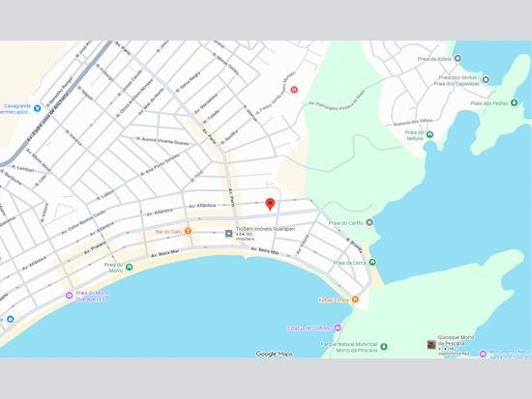Select the Praia do Morro green beach icon
The width and height of the screenshot is (532, 399).
129,267
